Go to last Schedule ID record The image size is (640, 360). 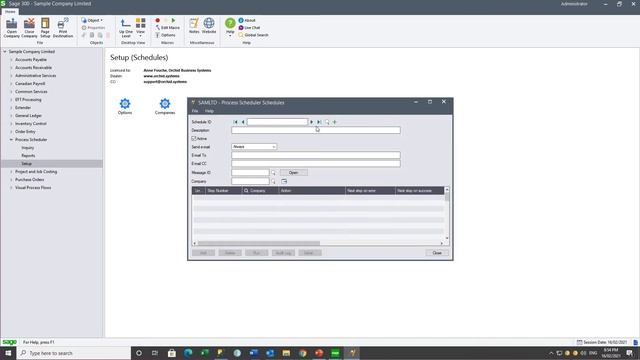coord(319,122)
